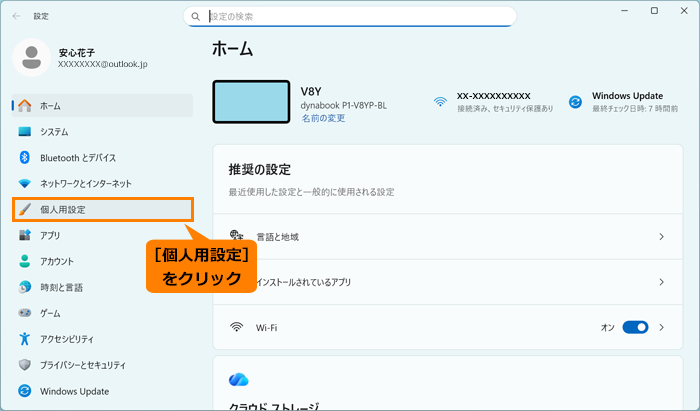
Task: Click the System monitor icon
Action: tap(25, 132)
